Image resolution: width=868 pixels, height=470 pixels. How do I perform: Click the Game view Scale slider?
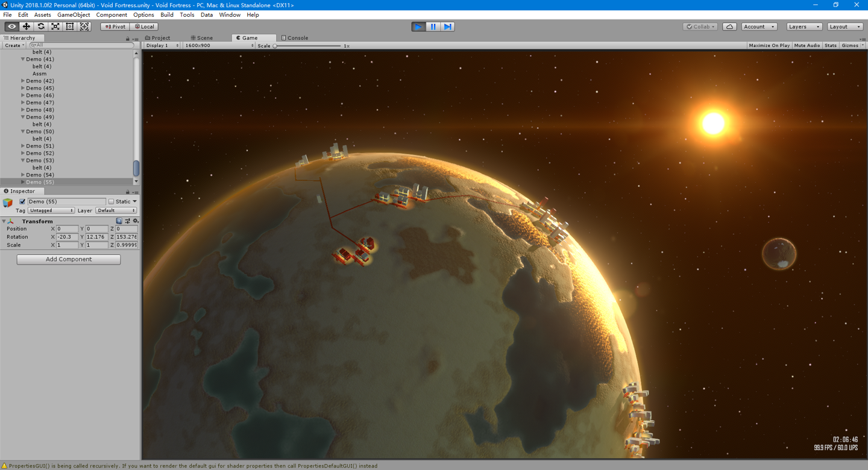point(307,46)
